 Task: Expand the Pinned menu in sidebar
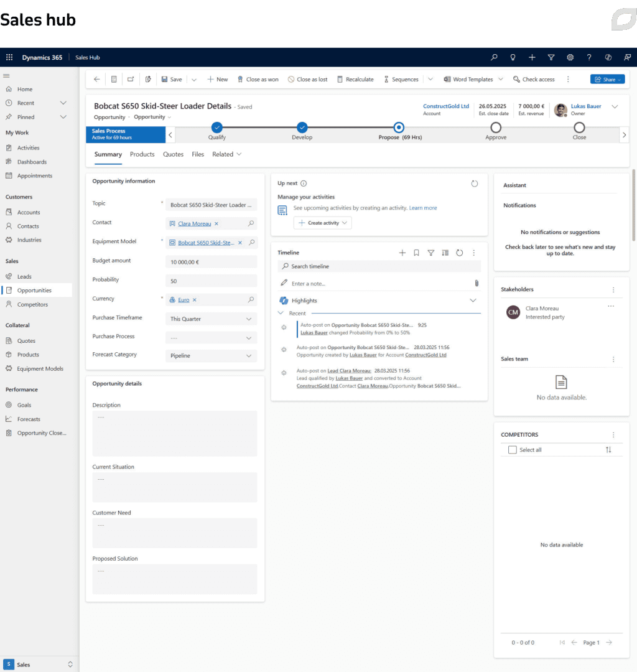pyautogui.click(x=63, y=117)
